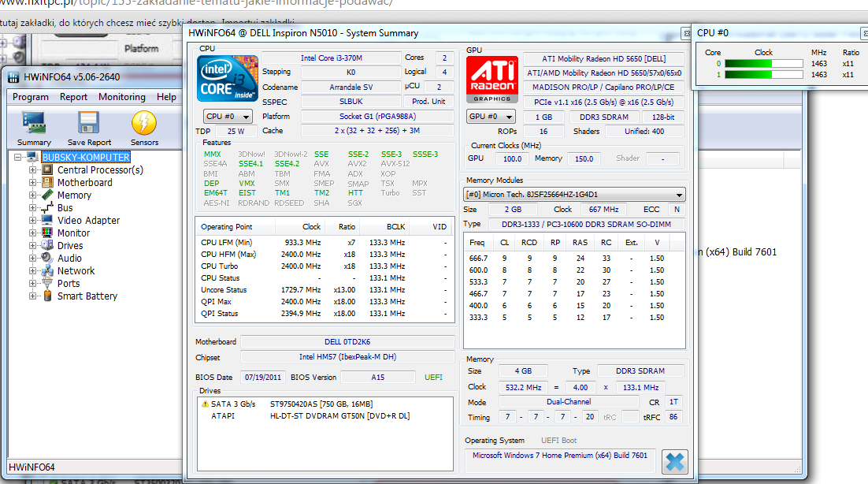Click the BIOS Date 07/19/2011 field
Viewport: 868px width, 484px height.
(x=263, y=377)
